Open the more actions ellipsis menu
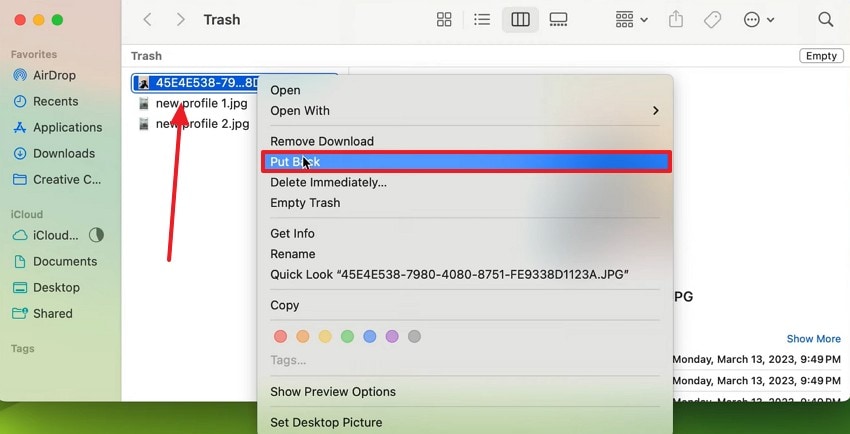The height and width of the screenshot is (434, 850). tap(759, 20)
